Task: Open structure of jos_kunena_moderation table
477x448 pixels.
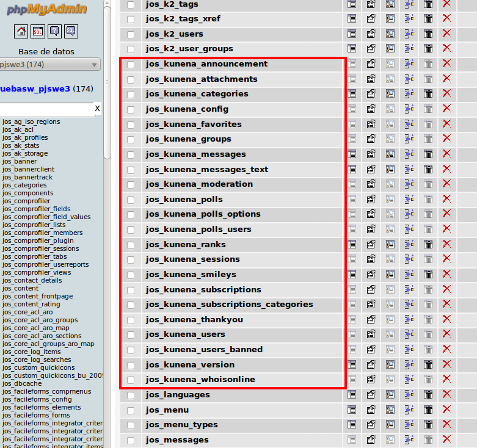Action: point(371,184)
